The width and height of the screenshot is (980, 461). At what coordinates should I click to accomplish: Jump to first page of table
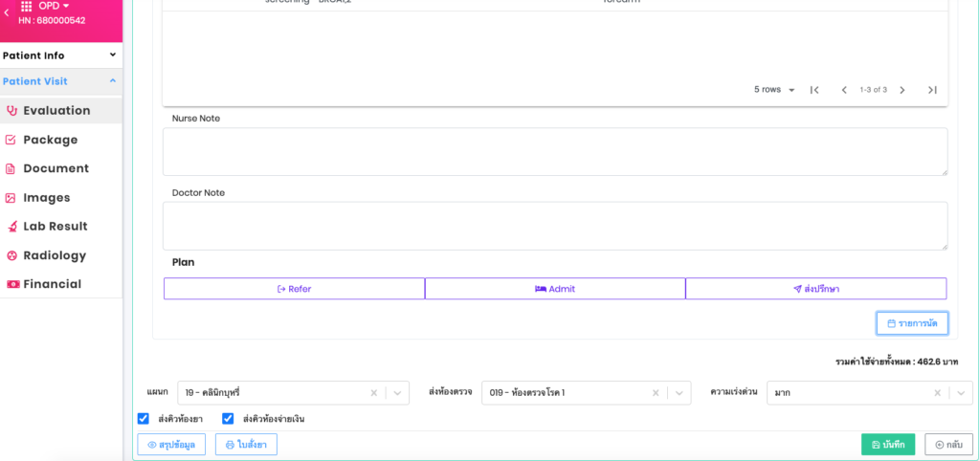coord(814,90)
